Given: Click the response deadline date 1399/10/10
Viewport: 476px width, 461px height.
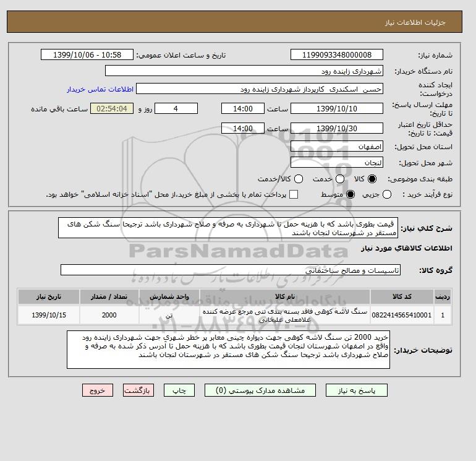Looking at the screenshot, I should [337, 108].
